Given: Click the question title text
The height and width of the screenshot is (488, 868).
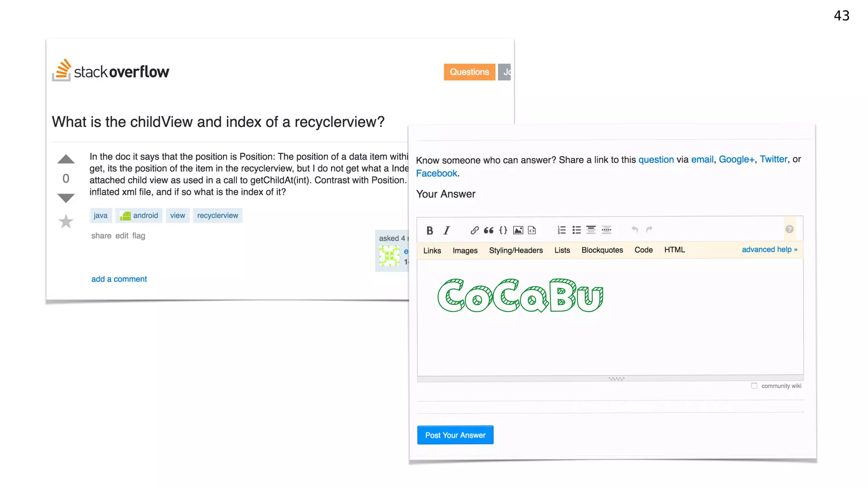Looking at the screenshot, I should (218, 122).
